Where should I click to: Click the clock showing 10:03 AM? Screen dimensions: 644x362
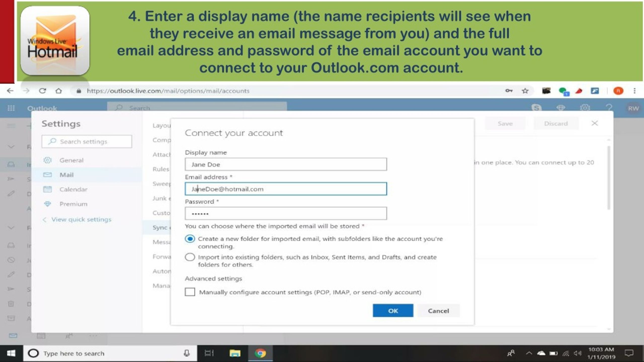[x=601, y=349]
